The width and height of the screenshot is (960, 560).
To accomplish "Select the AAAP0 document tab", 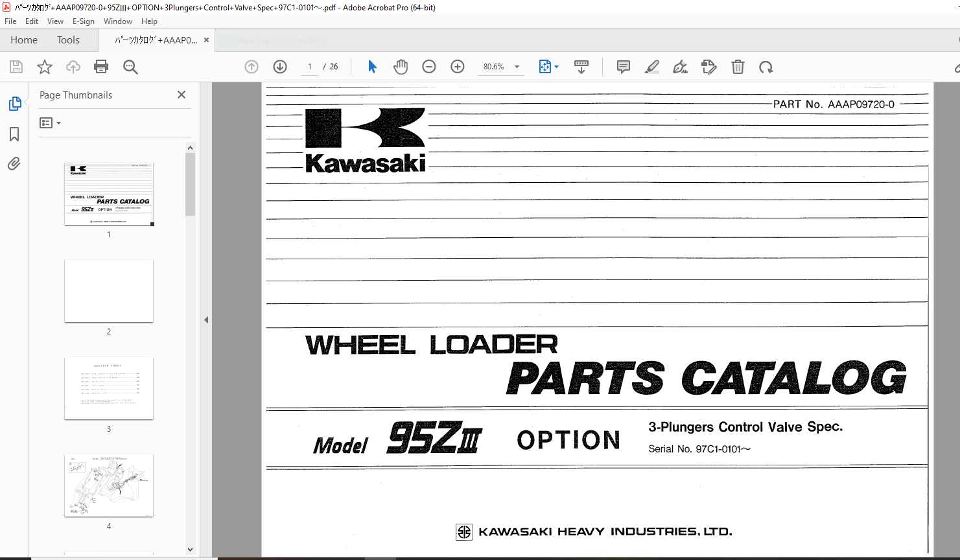I will [156, 40].
